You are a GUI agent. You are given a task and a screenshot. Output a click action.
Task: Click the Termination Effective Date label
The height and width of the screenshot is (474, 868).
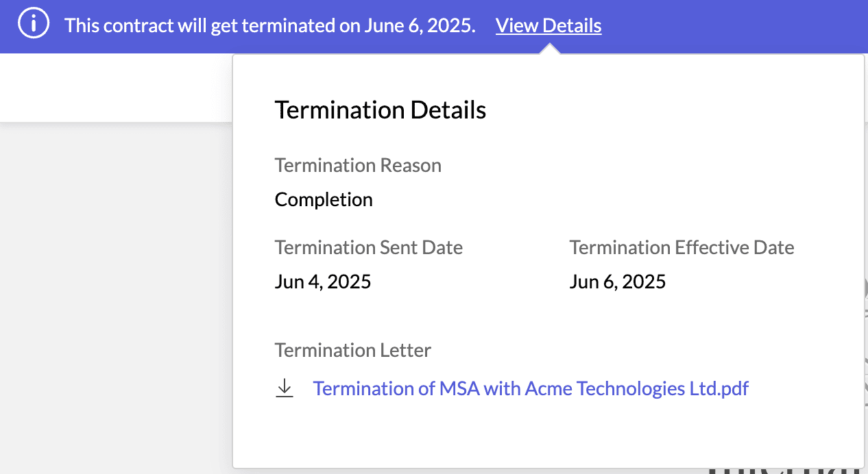[x=682, y=247]
